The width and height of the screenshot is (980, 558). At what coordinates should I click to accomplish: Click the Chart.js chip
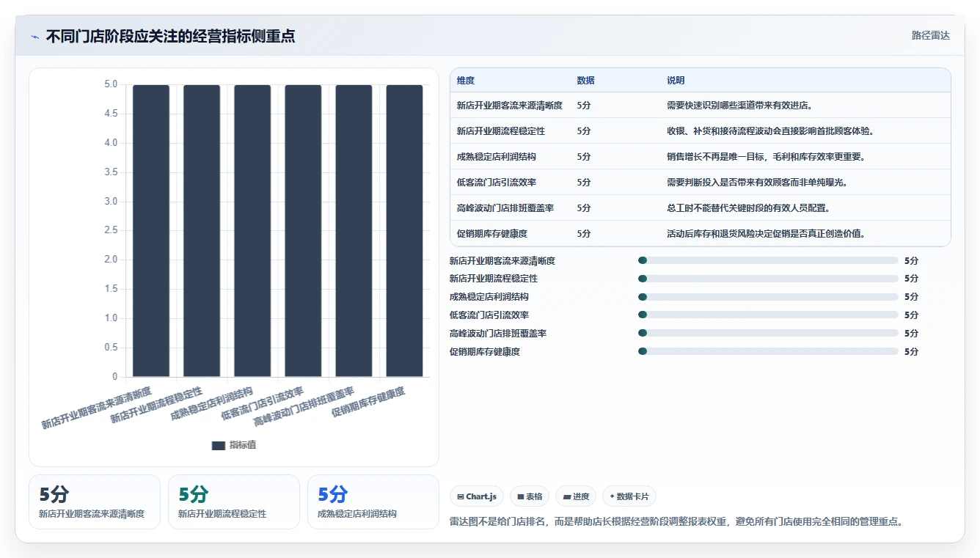477,496
